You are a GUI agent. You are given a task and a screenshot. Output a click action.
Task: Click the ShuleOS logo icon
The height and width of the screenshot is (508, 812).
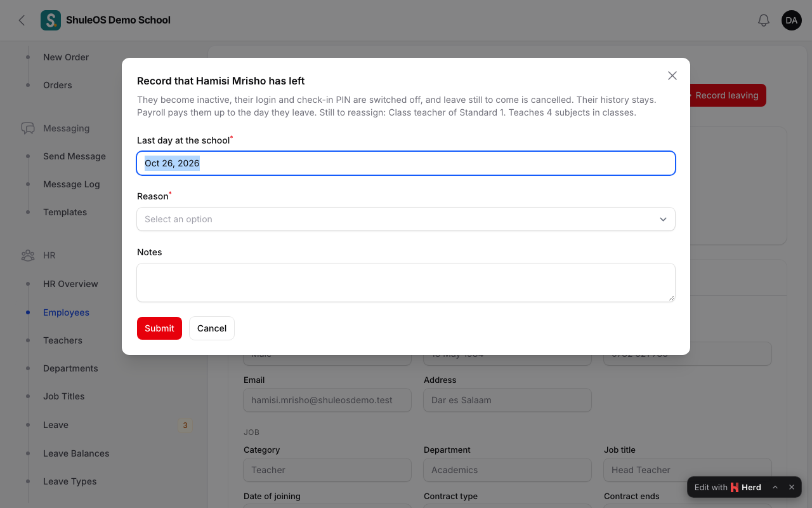(x=51, y=20)
